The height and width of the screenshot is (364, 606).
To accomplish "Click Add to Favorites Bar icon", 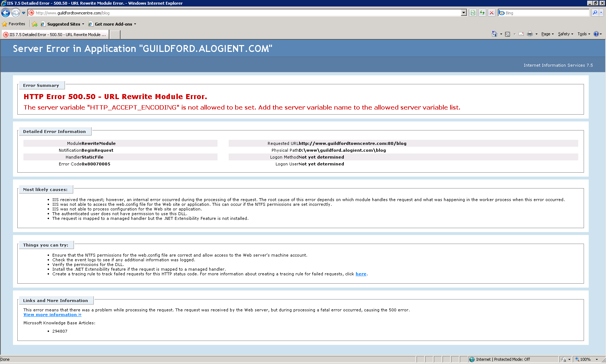I will (35, 24).
